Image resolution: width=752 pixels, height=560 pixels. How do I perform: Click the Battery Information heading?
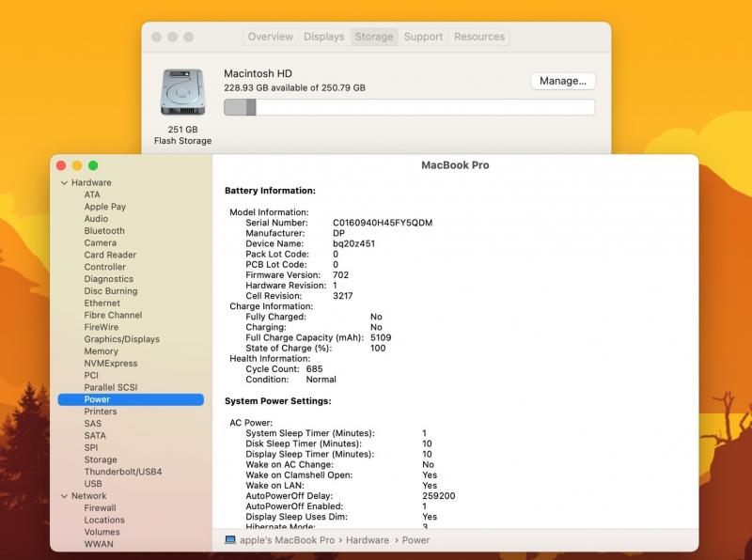(x=270, y=191)
